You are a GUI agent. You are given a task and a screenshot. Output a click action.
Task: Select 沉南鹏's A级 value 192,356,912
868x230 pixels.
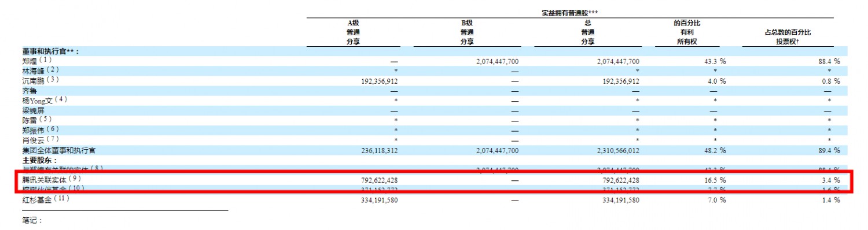(x=379, y=81)
